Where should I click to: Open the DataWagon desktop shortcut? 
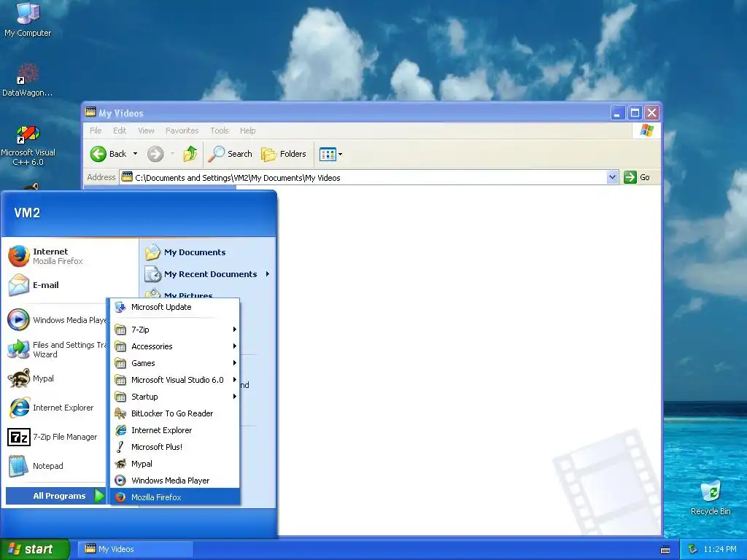pyautogui.click(x=28, y=80)
